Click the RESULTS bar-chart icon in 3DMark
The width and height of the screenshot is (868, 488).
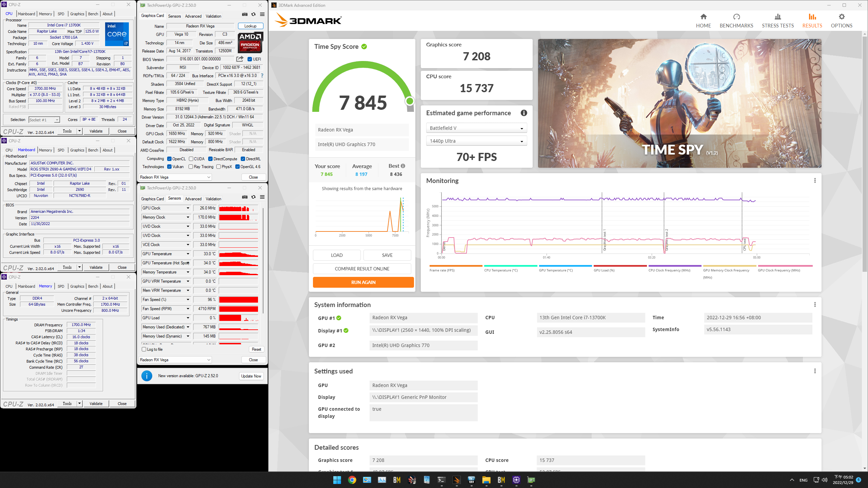tap(812, 17)
